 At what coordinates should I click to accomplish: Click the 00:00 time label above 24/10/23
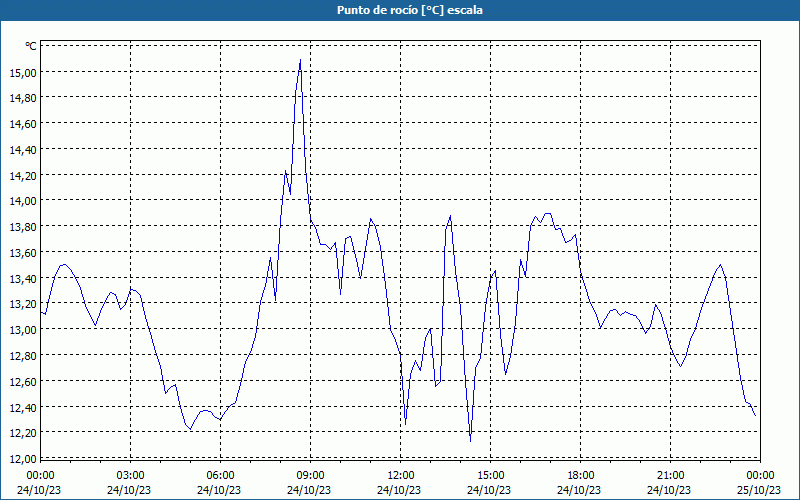(40, 476)
